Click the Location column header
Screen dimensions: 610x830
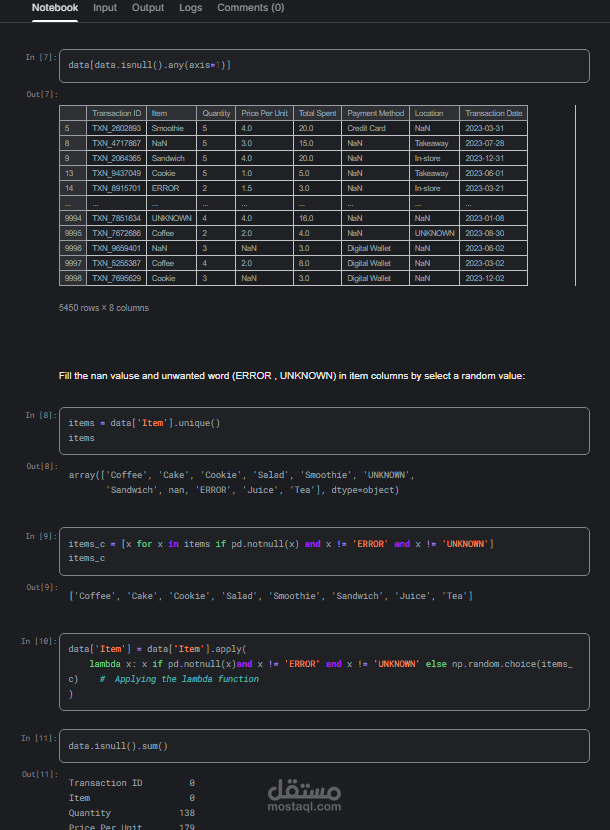click(429, 113)
